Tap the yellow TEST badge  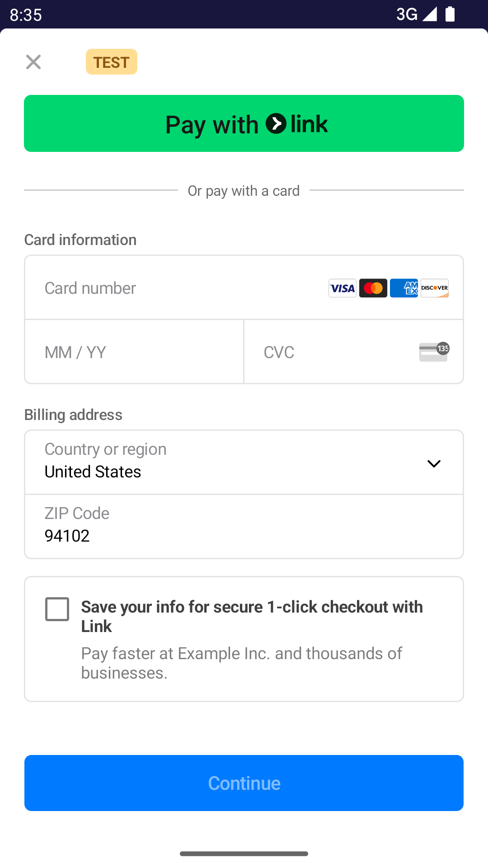coord(112,62)
